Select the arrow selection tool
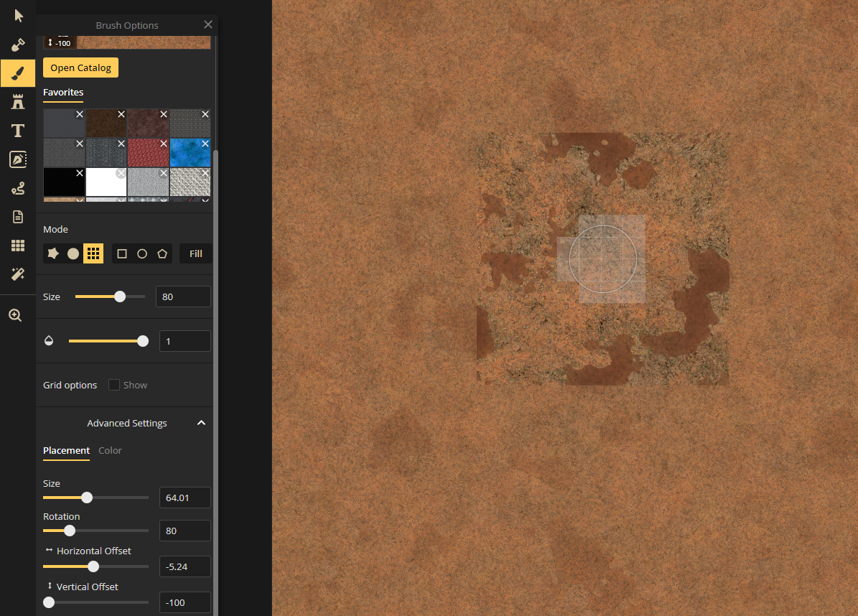Viewport: 858px width, 616px height. [17, 15]
